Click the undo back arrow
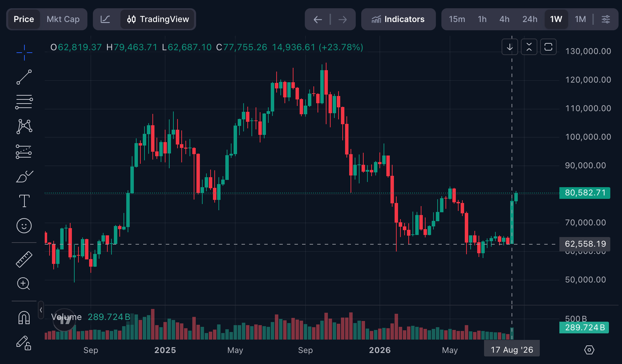The image size is (622, 364). click(x=318, y=20)
